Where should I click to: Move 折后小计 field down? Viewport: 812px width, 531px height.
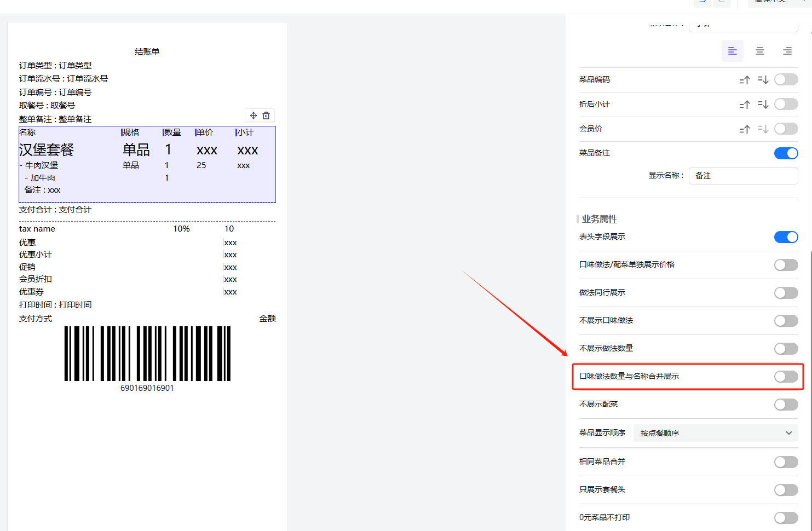(x=763, y=105)
